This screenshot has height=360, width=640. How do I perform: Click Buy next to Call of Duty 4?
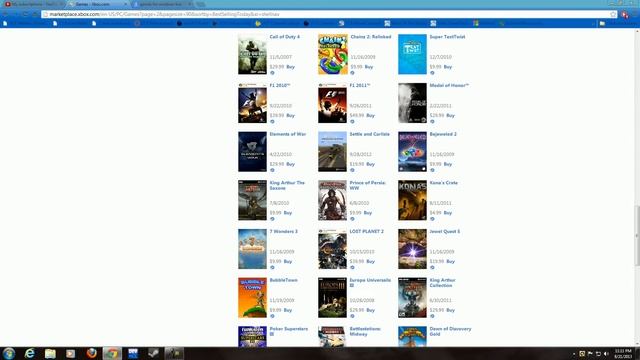point(290,67)
